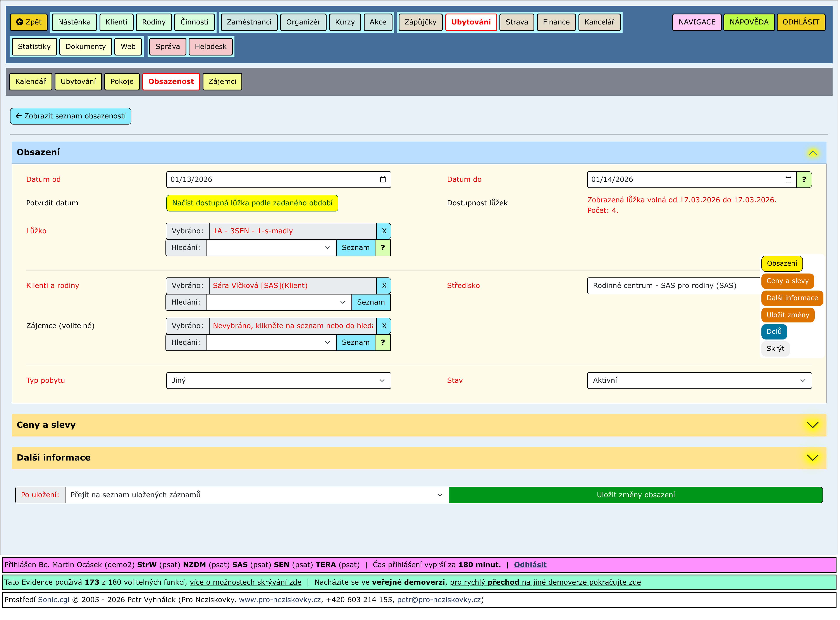Image resolution: width=840 pixels, height=620 pixels.
Task: Clear selected bed with X button
Action: coord(384,231)
